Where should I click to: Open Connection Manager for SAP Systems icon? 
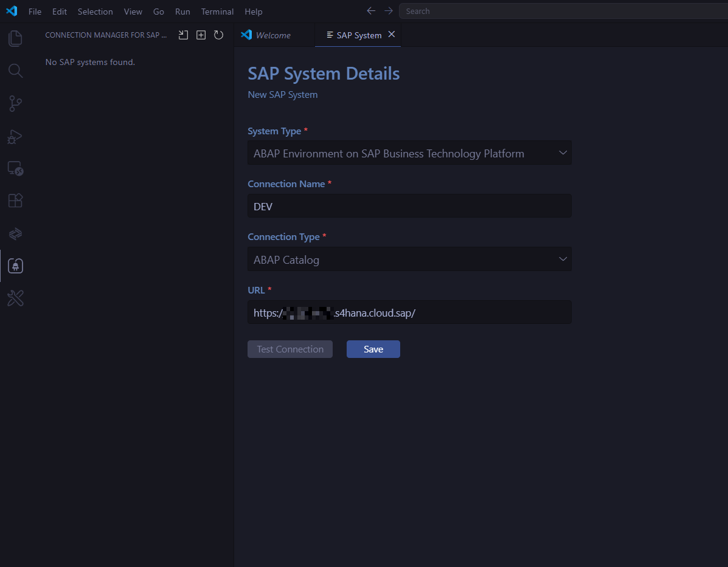15,266
